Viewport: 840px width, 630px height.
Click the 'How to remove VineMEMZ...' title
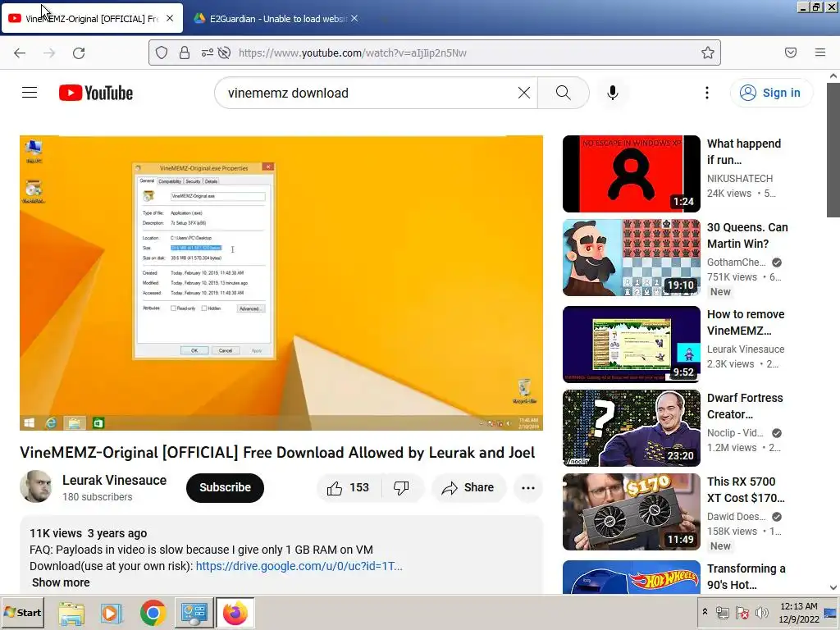(x=746, y=322)
